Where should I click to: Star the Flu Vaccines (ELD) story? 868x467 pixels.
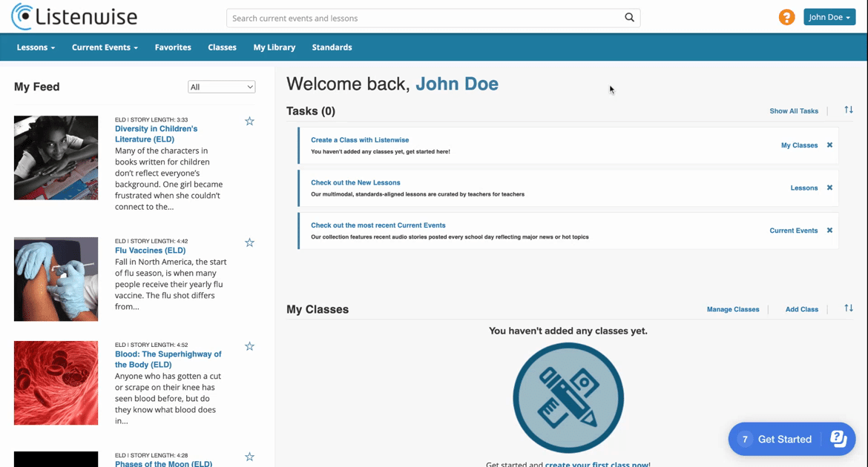[x=250, y=242]
